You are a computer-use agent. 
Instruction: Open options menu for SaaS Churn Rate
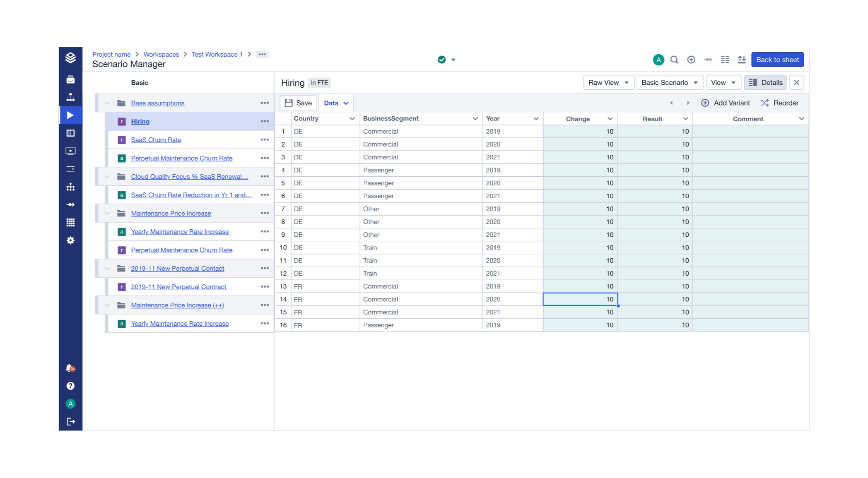[x=265, y=140]
